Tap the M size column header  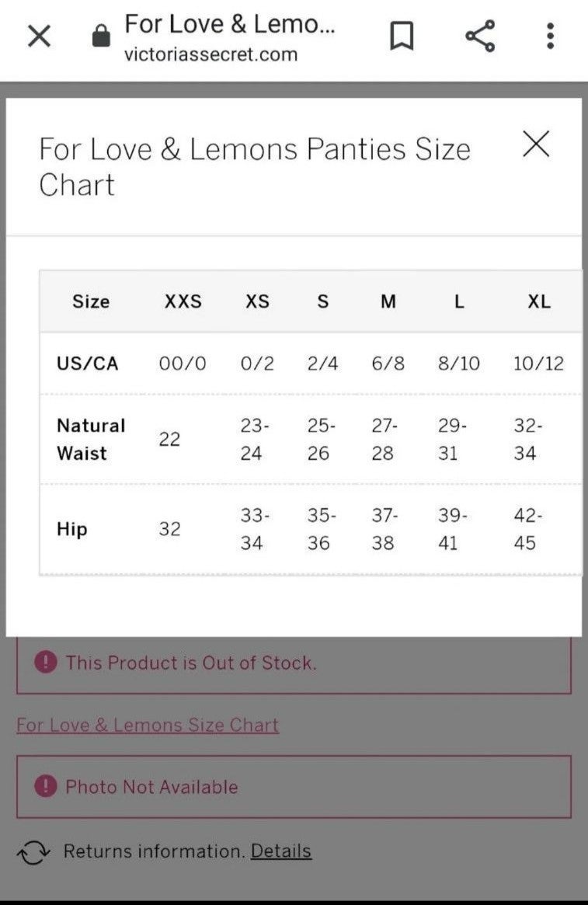click(388, 301)
